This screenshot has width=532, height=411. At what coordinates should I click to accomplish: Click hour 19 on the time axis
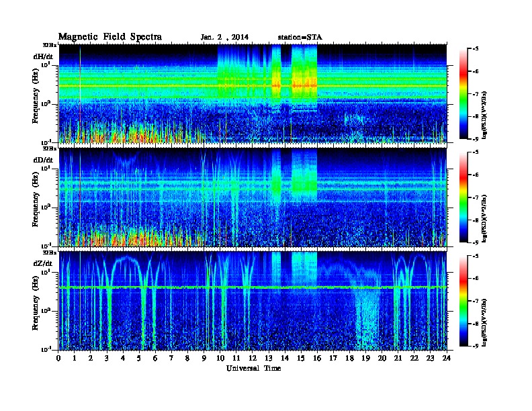point(365,358)
